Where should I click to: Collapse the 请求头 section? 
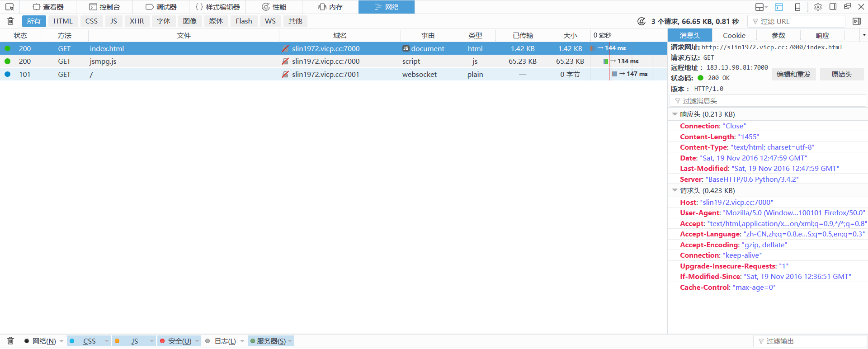[675, 191]
